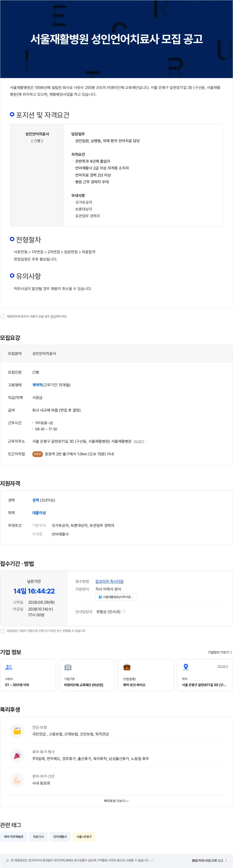Click the 위치 map pin icon
Image resolution: width=233 pixels, height=868 pixels.
pyautogui.click(x=186, y=667)
